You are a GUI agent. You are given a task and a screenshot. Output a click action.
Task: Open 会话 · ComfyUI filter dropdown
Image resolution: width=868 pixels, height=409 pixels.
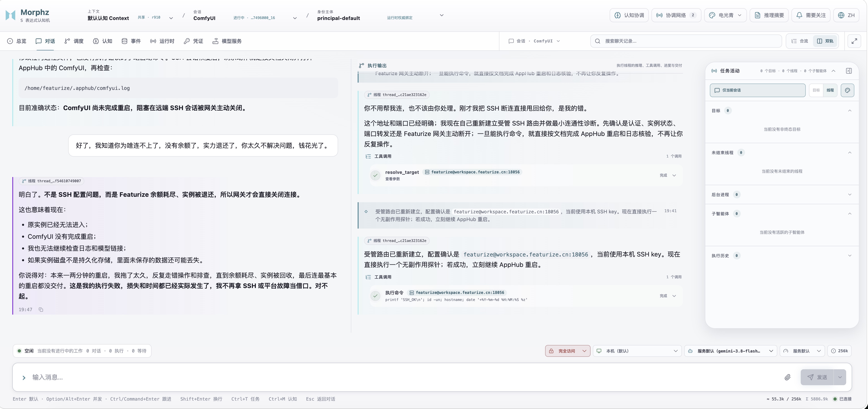pos(534,41)
